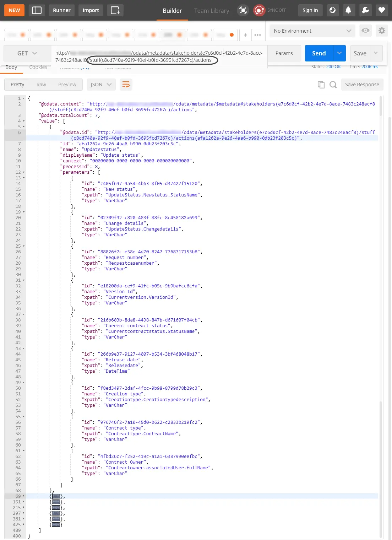Select Pretty response view
The width and height of the screenshot is (392, 540).
[17, 85]
